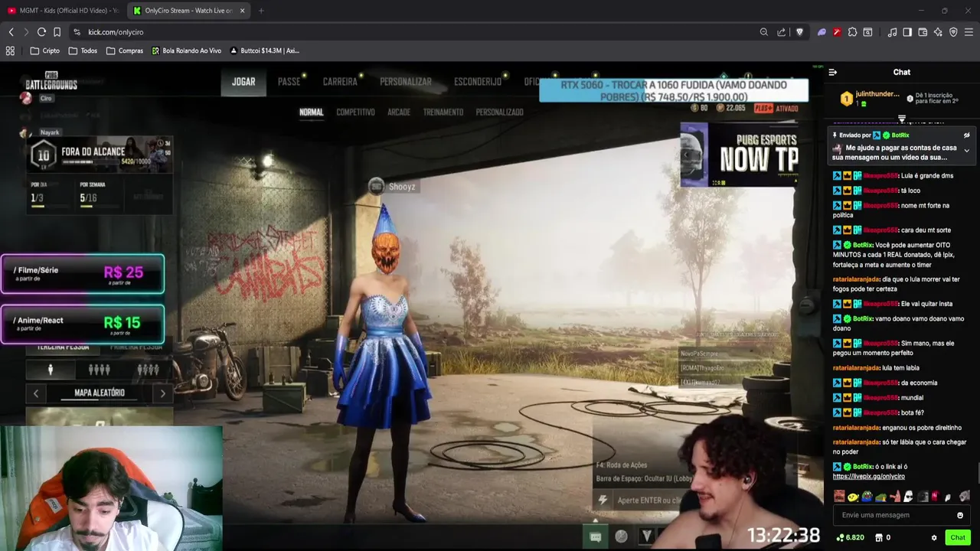The image size is (980, 551).
Task: Open the Brave Shields lion icon
Action: pos(799,32)
